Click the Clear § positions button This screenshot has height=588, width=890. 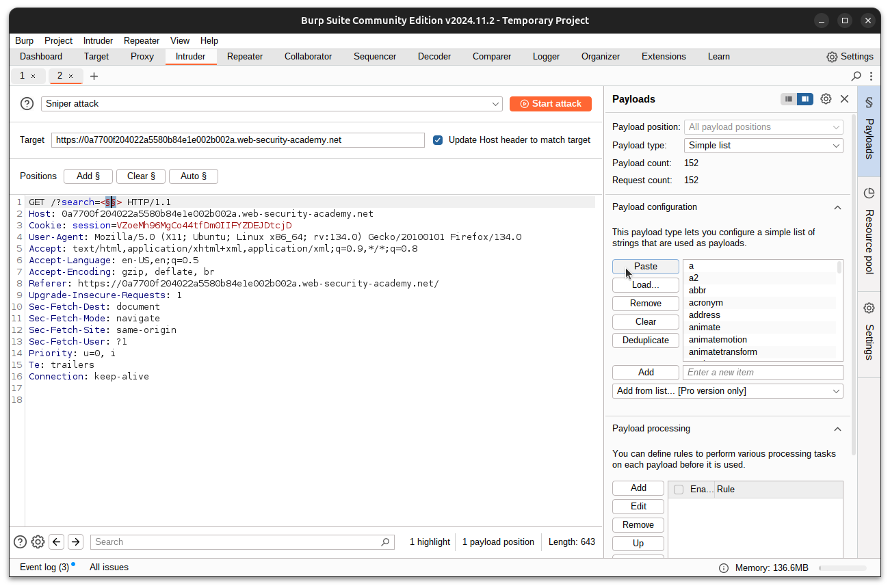click(141, 176)
